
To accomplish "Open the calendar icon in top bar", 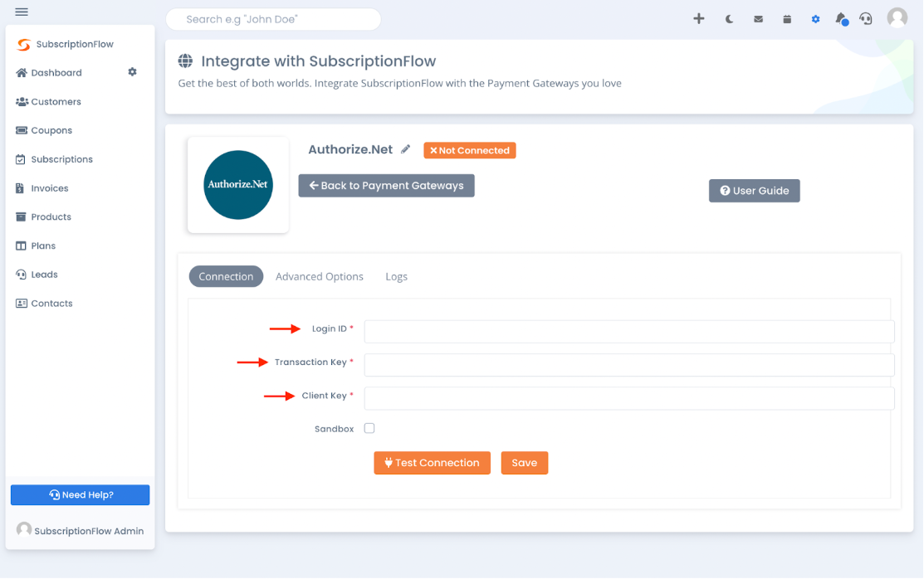I will coord(787,19).
